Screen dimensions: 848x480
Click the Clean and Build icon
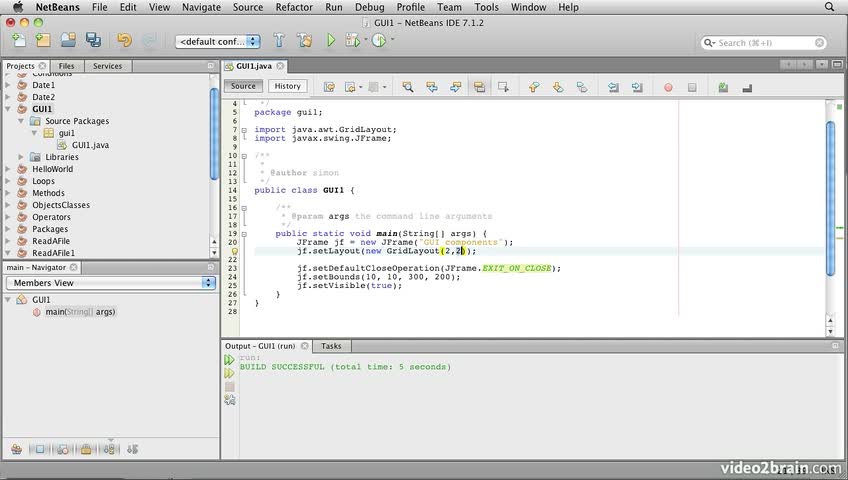304,41
